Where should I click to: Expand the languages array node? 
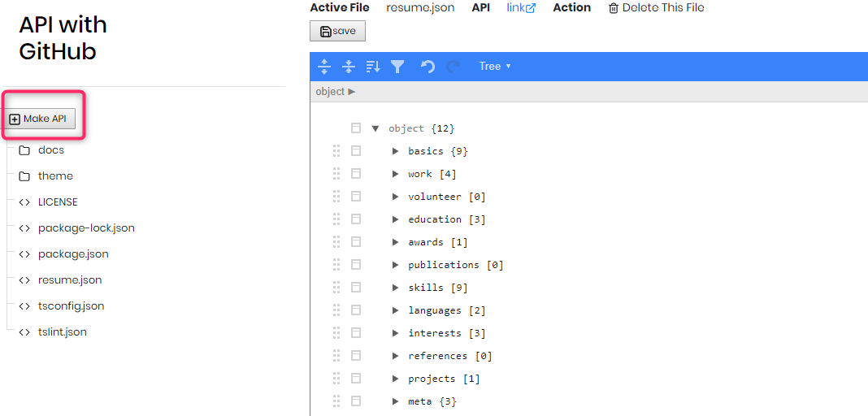tap(395, 310)
